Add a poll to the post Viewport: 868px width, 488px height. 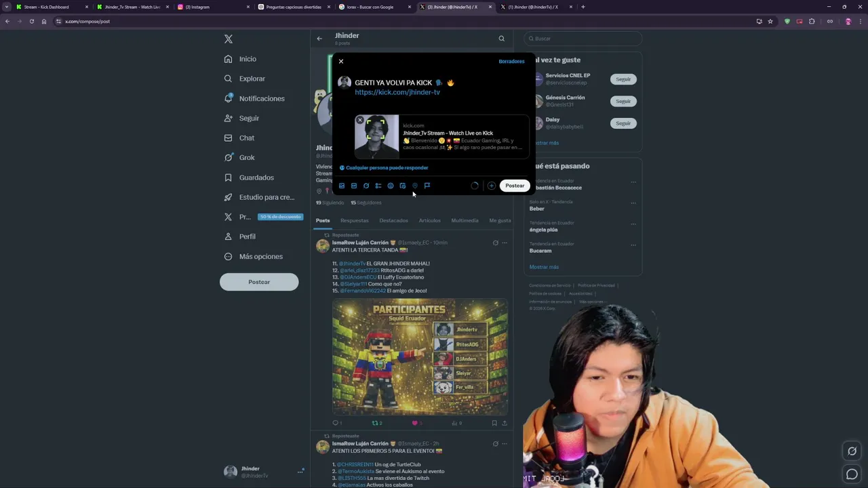pos(378,186)
